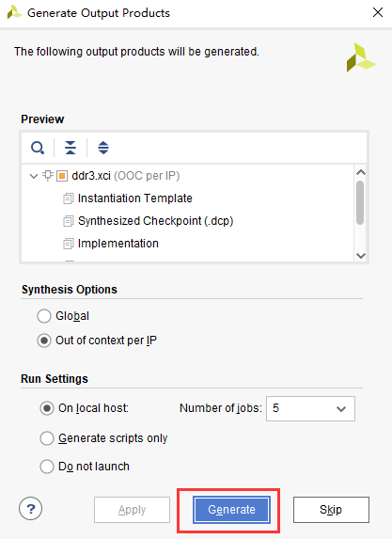The image size is (392, 539).
Task: Open the Number of jobs dropdown
Action: pos(310,409)
